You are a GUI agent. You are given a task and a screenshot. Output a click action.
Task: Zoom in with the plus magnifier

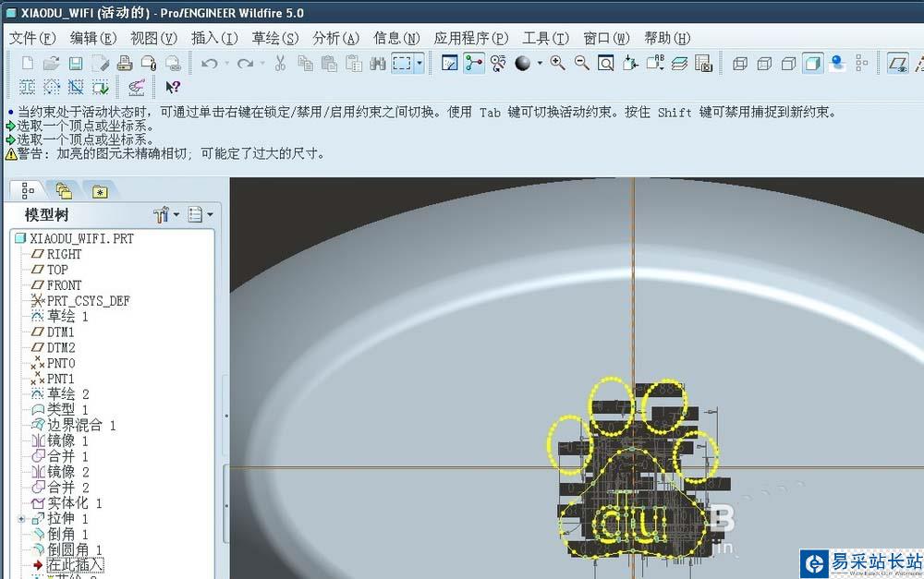coord(557,63)
